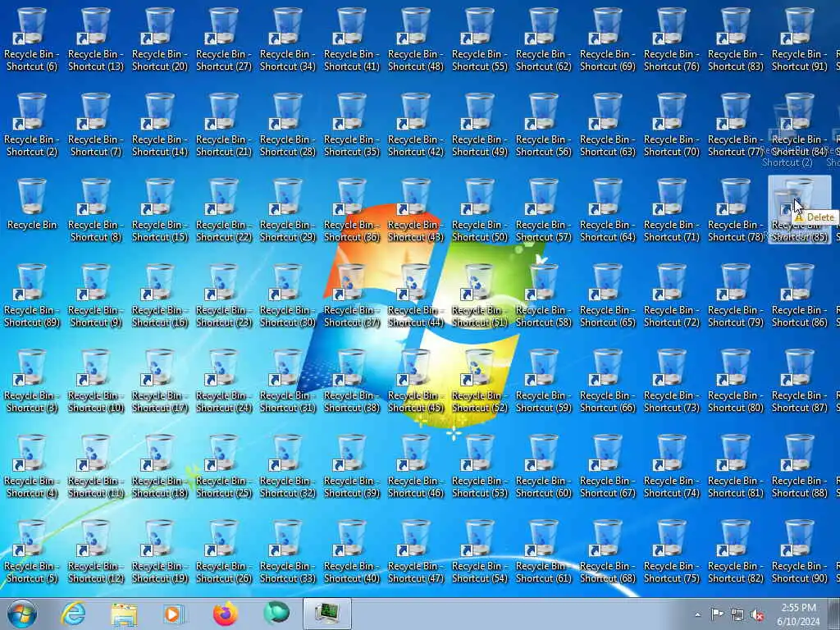The image size is (840, 630).
Task: Select Recycle Bin - Shortcut (88) icon
Action: click(x=799, y=467)
